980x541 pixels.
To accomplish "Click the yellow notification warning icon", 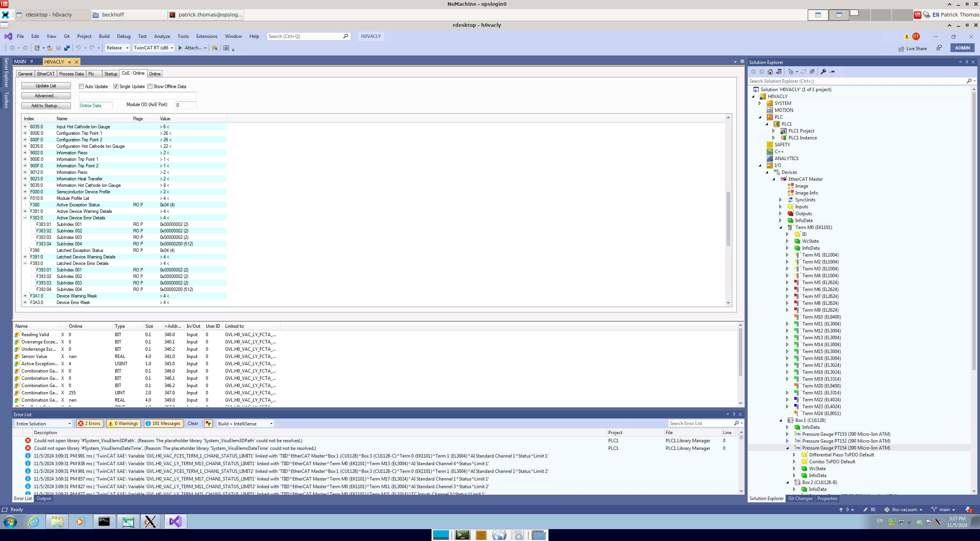I will (x=906, y=36).
